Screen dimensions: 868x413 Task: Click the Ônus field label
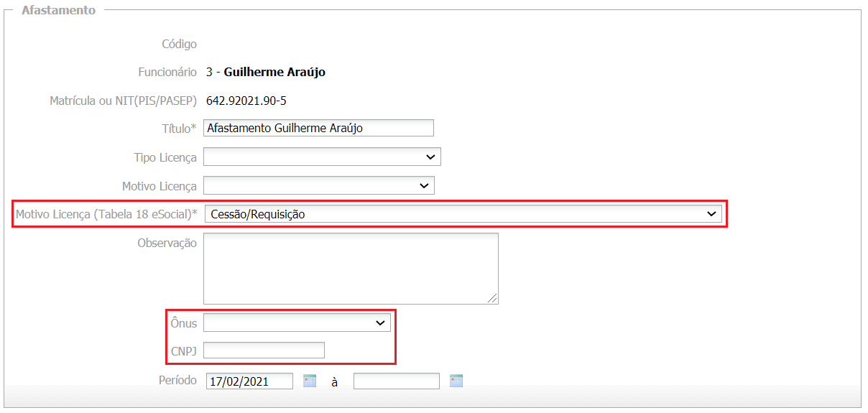coord(183,323)
